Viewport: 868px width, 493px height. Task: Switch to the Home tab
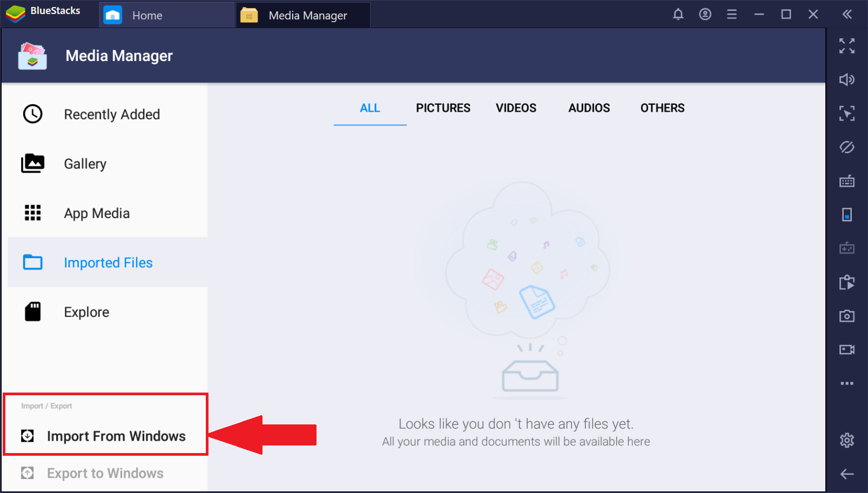pyautogui.click(x=167, y=15)
